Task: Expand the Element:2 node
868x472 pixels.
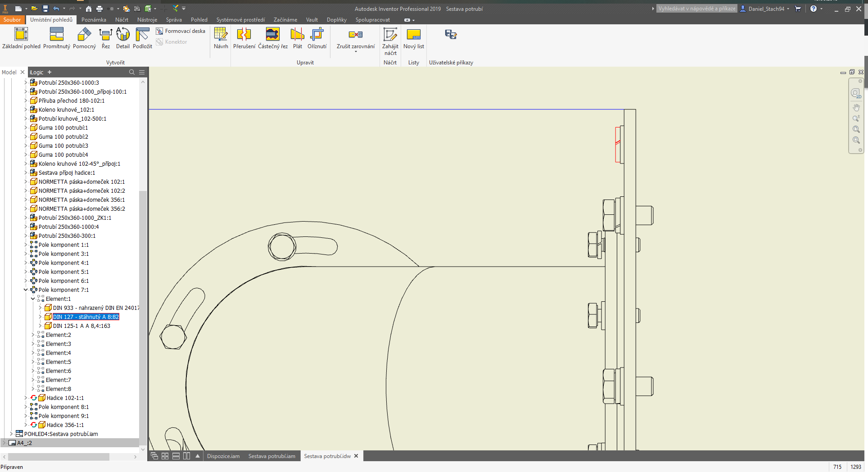Action: (x=33, y=335)
